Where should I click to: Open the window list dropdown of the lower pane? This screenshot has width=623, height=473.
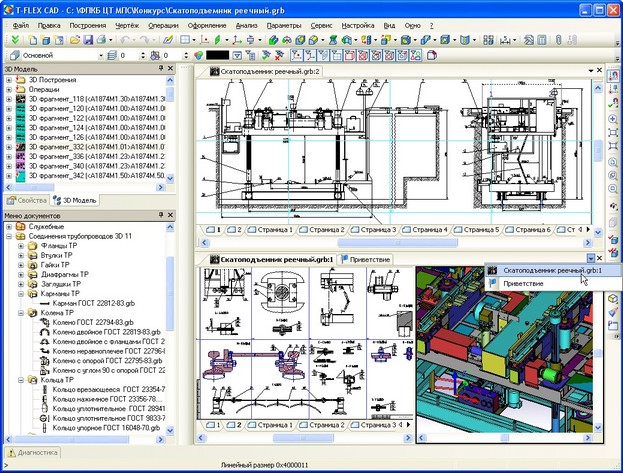[x=591, y=258]
